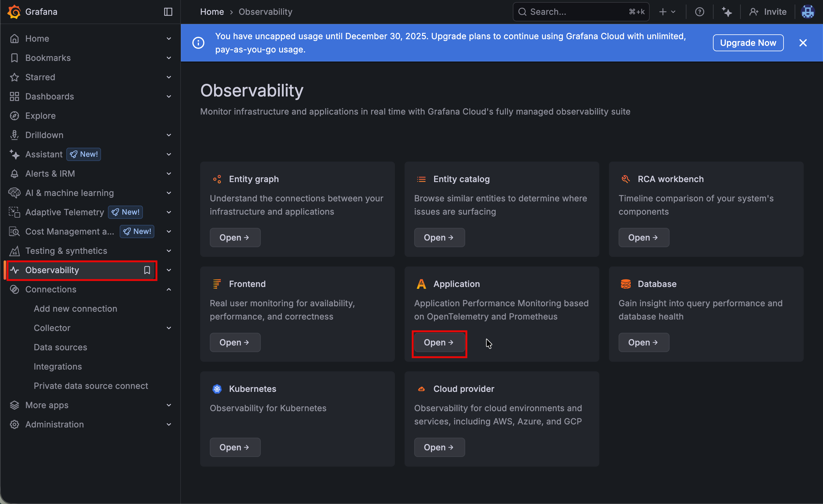Toggle the sidebar dock panel icon
Viewport: 823px width, 504px height.
[x=168, y=12]
